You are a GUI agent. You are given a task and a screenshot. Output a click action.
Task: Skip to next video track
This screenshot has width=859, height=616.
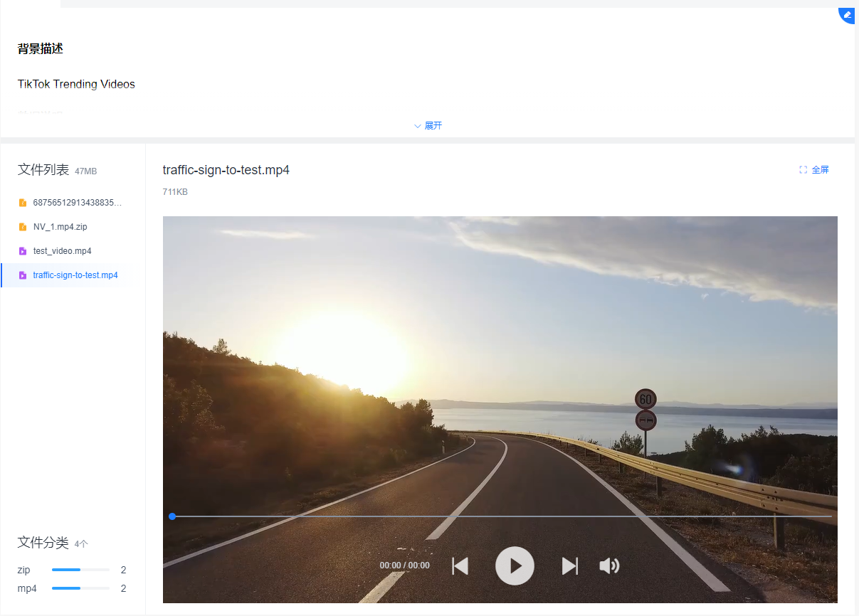click(x=570, y=566)
